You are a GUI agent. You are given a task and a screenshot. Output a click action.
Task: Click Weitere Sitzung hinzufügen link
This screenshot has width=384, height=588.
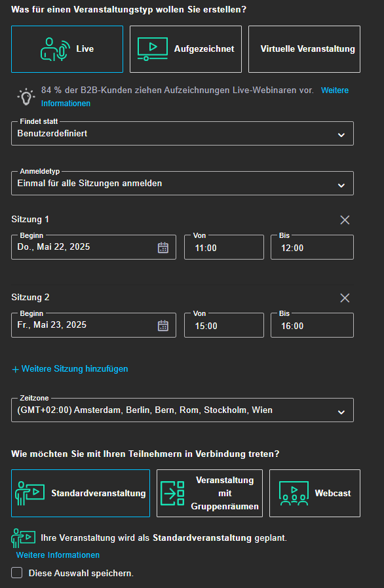(70, 369)
